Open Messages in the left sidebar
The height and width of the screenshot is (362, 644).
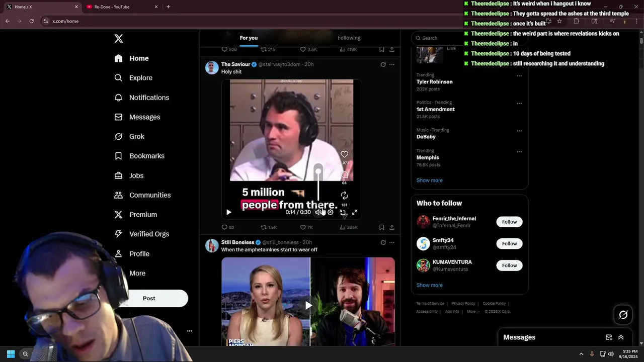coord(137,117)
